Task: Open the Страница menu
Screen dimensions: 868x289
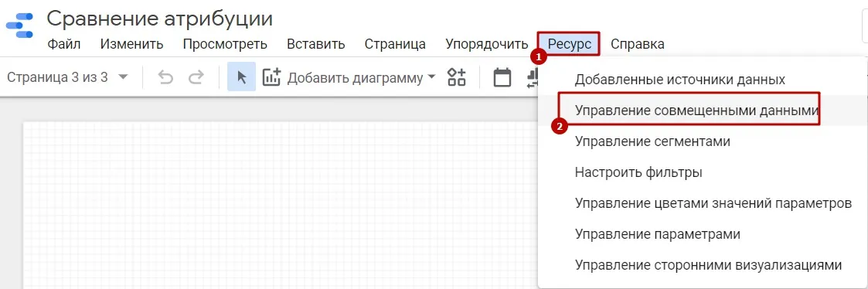Action: coord(395,44)
